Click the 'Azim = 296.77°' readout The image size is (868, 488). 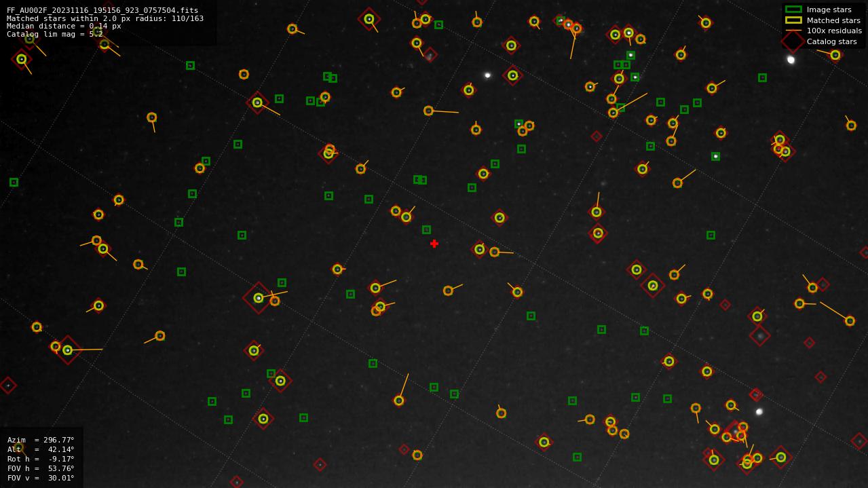pos(41,440)
